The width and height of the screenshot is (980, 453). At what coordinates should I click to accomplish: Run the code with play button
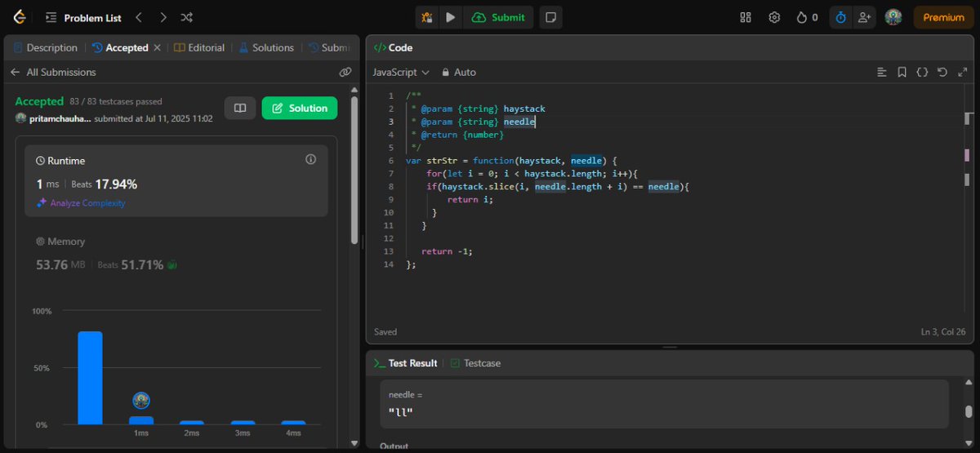[450, 17]
